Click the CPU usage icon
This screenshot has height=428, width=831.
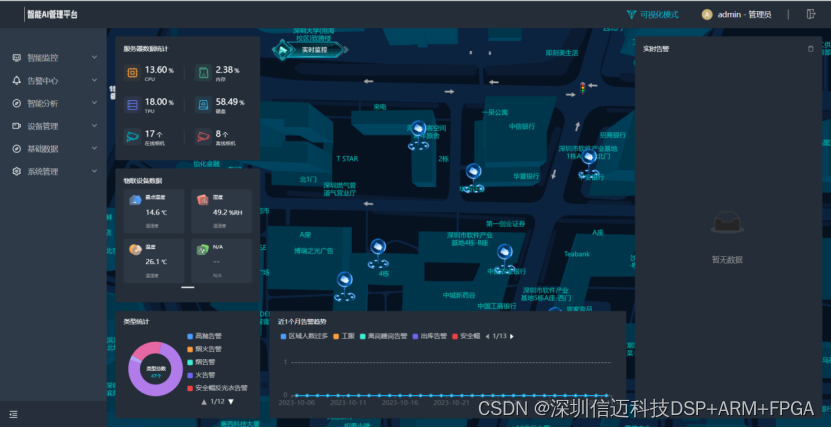tap(132, 72)
